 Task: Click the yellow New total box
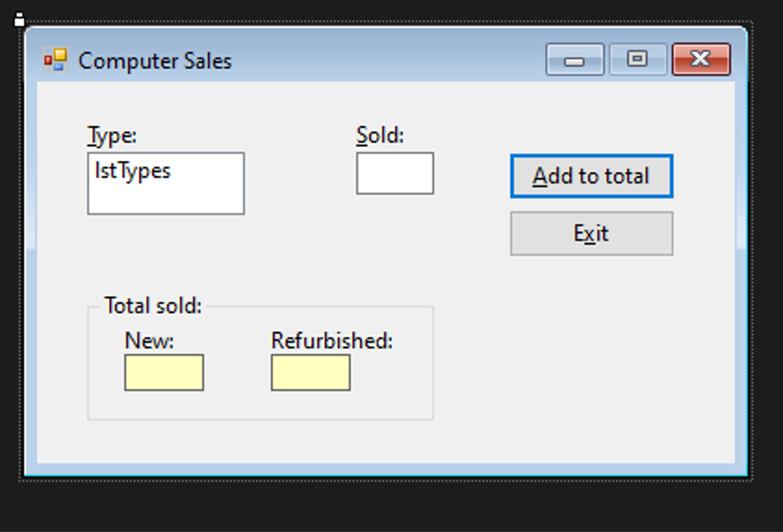(164, 371)
